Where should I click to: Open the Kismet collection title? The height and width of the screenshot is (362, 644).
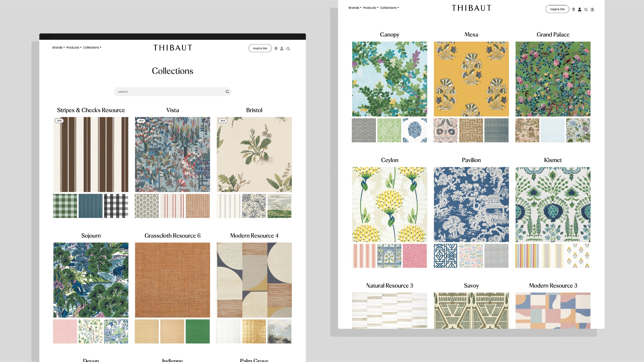pos(553,160)
